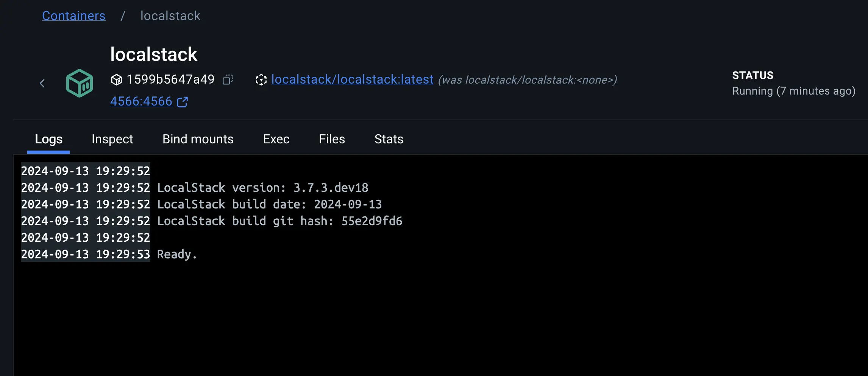Open port 4566 via the external link icon
Screen dimensions: 868x376
point(182,101)
